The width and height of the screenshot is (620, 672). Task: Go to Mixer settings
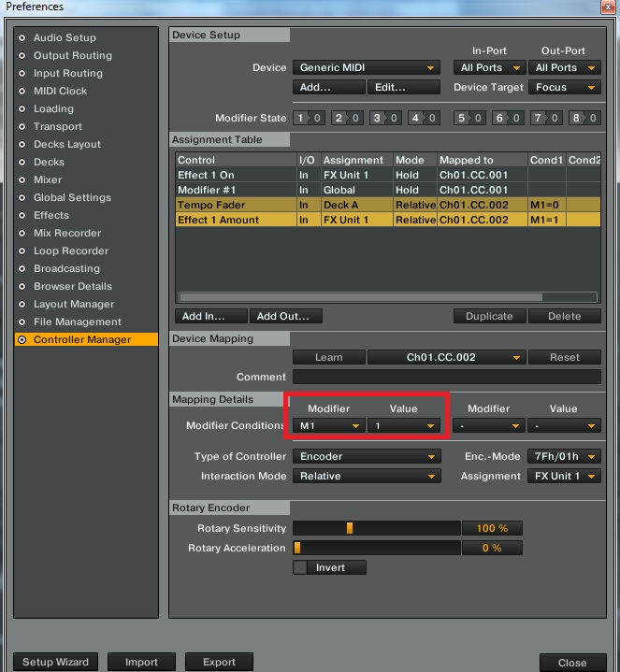(x=48, y=180)
